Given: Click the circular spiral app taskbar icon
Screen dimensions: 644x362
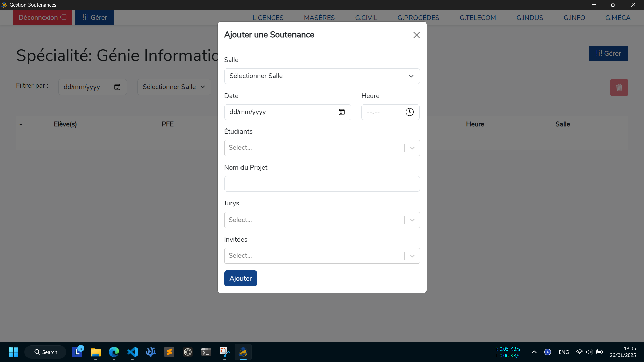Looking at the screenshot, I should [188, 352].
